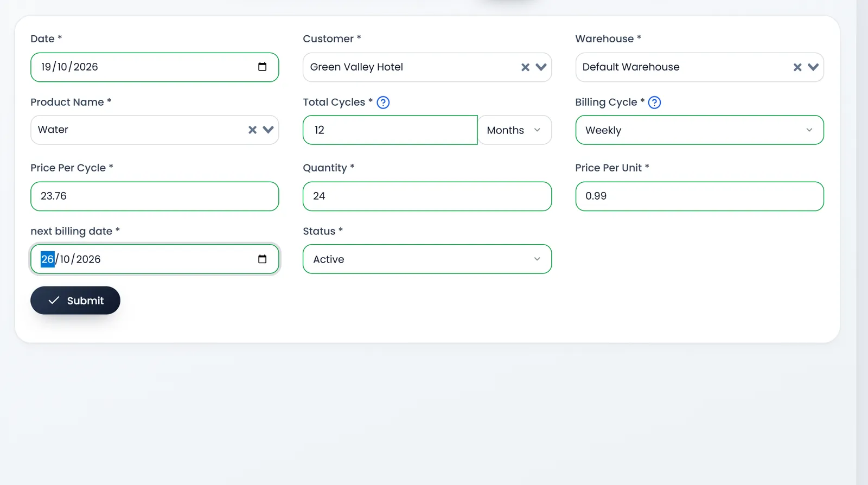The height and width of the screenshot is (485, 868).
Task: Click the Status label
Action: [x=323, y=231]
